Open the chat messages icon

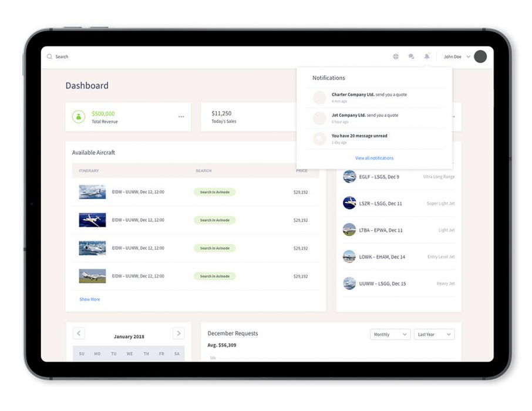411,57
